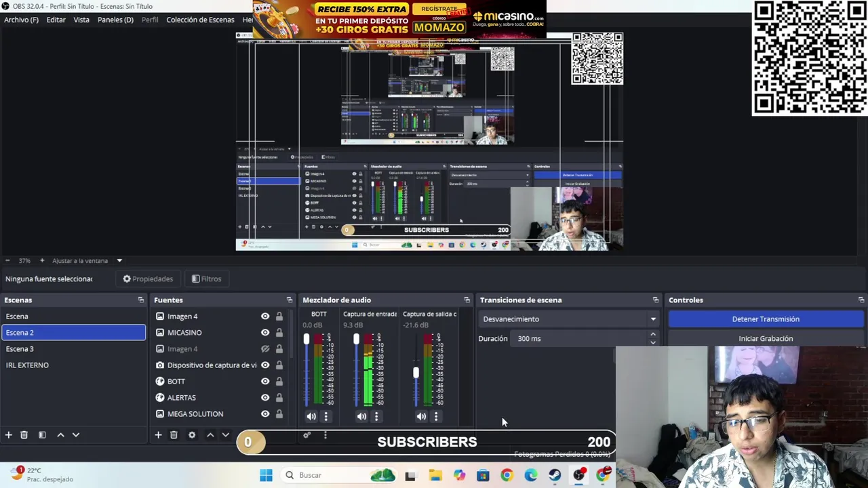Hide the BOTT source
868x488 pixels.
[265, 382]
